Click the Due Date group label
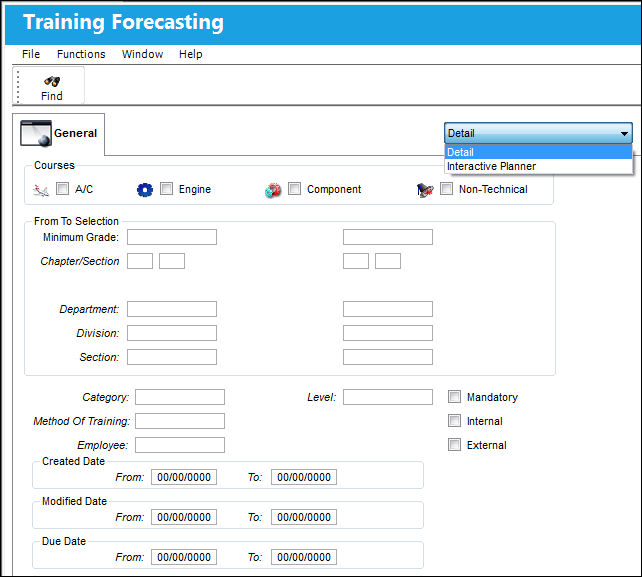The width and height of the screenshot is (642, 577). 64,541
